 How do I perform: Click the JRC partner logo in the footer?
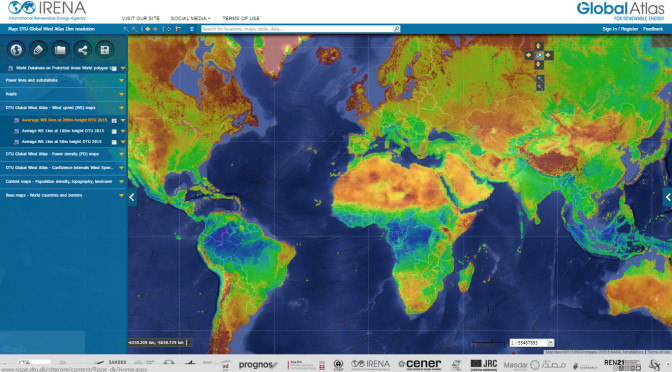pyautogui.click(x=483, y=365)
